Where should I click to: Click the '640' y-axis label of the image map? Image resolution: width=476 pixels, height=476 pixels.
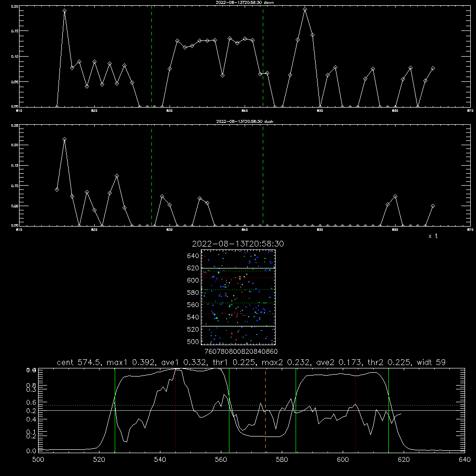[193, 256]
